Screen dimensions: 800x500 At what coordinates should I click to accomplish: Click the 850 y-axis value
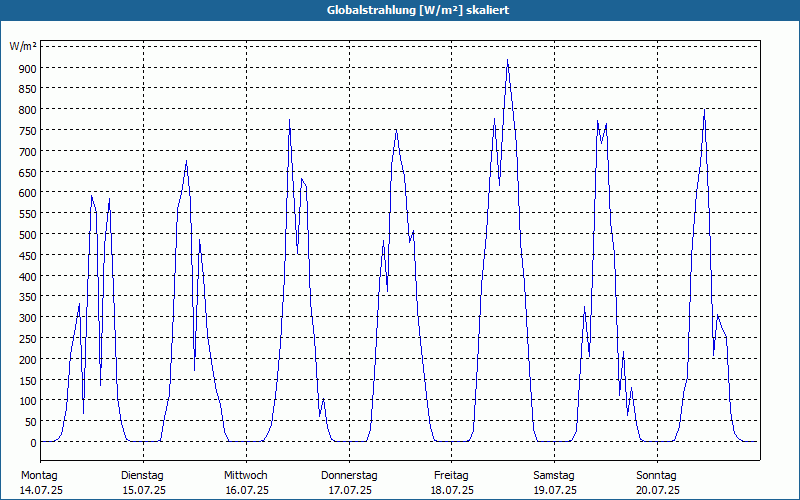pos(28,89)
